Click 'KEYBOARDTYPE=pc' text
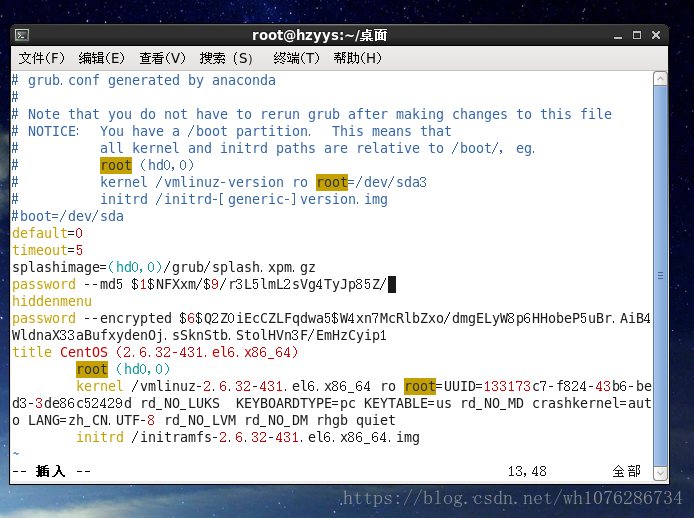This screenshot has width=694, height=518. point(296,403)
